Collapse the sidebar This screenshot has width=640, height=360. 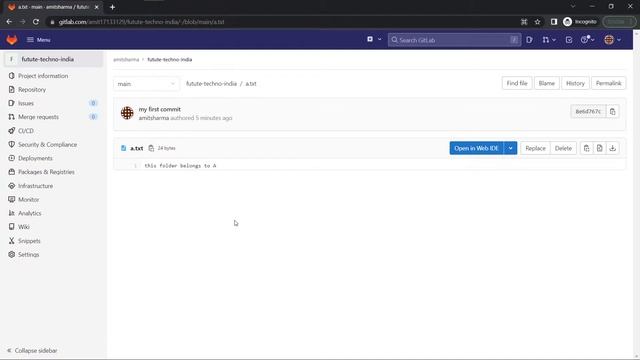pyautogui.click(x=32, y=351)
